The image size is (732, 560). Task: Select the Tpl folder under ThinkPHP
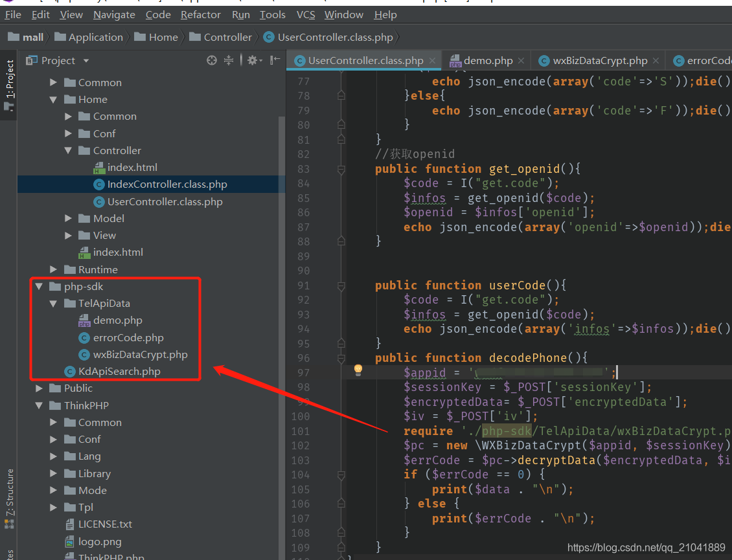78,507
